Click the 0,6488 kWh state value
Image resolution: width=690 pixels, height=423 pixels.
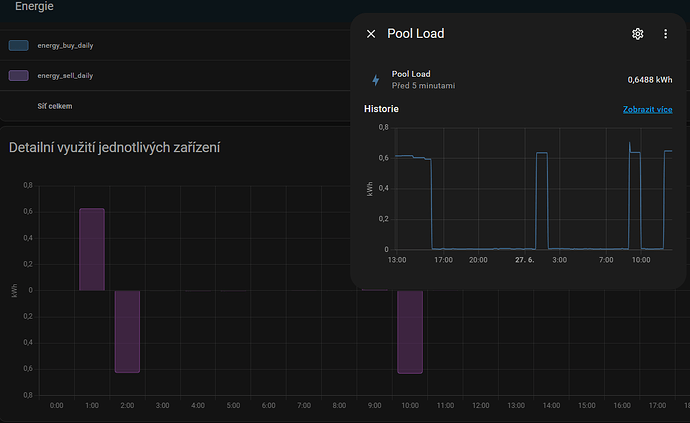point(649,79)
